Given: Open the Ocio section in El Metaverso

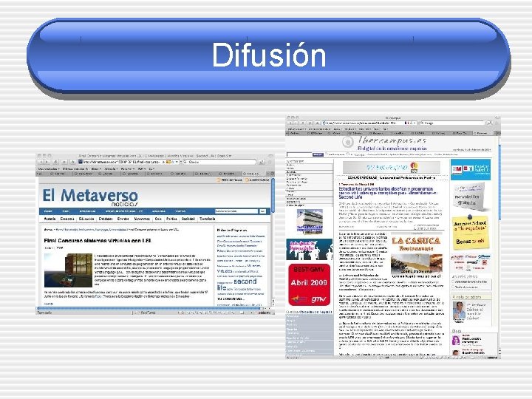Looking at the screenshot, I should point(158,219).
